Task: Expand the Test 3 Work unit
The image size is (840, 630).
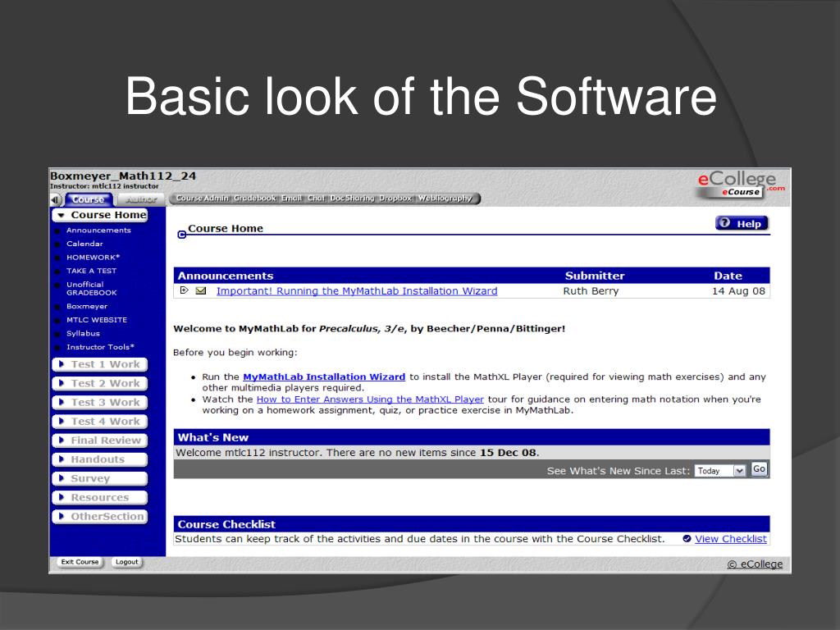Action: (x=100, y=402)
